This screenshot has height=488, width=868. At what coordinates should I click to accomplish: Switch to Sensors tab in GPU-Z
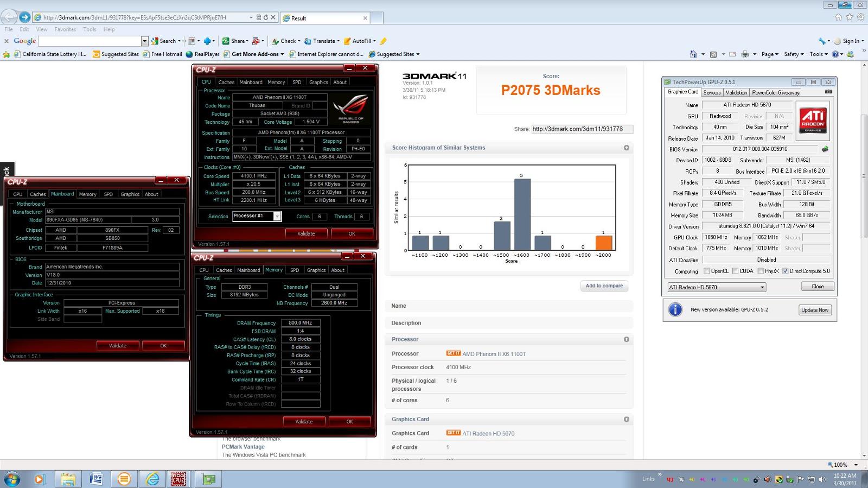(x=712, y=92)
